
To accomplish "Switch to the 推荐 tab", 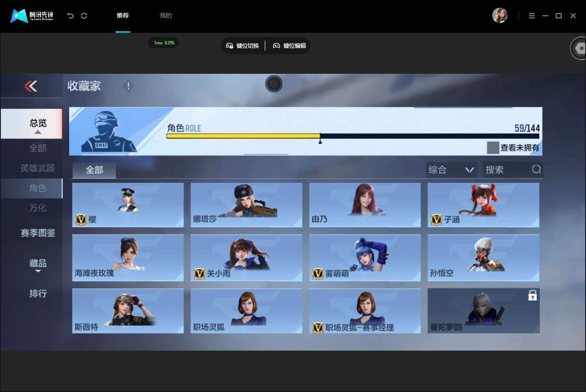I will pos(123,15).
